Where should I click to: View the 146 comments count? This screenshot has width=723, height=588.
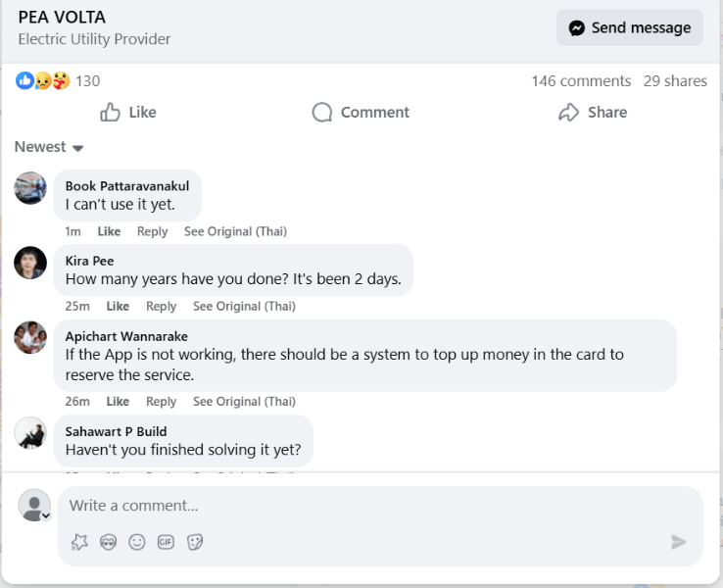[x=581, y=81]
